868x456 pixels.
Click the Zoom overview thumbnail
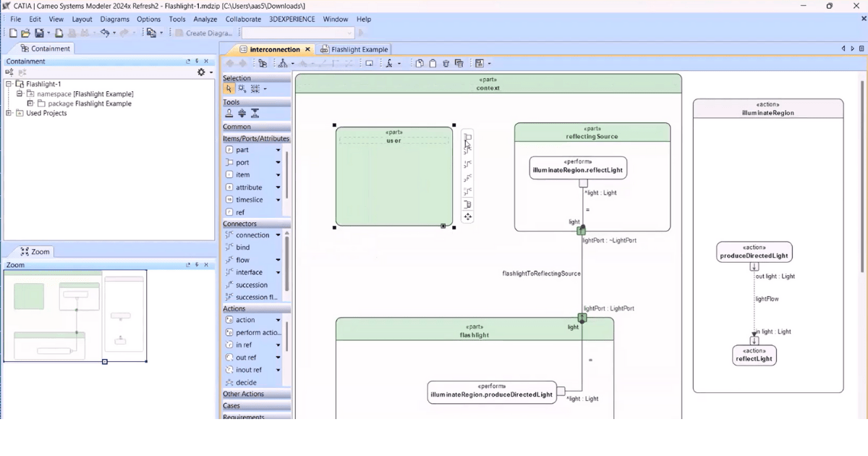pyautogui.click(x=75, y=316)
